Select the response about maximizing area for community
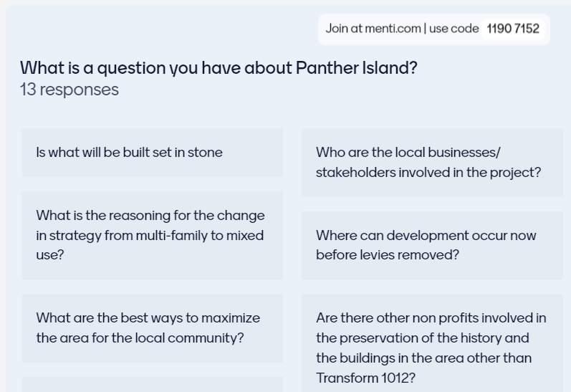Viewport: 571px width, 392px height. click(152, 328)
